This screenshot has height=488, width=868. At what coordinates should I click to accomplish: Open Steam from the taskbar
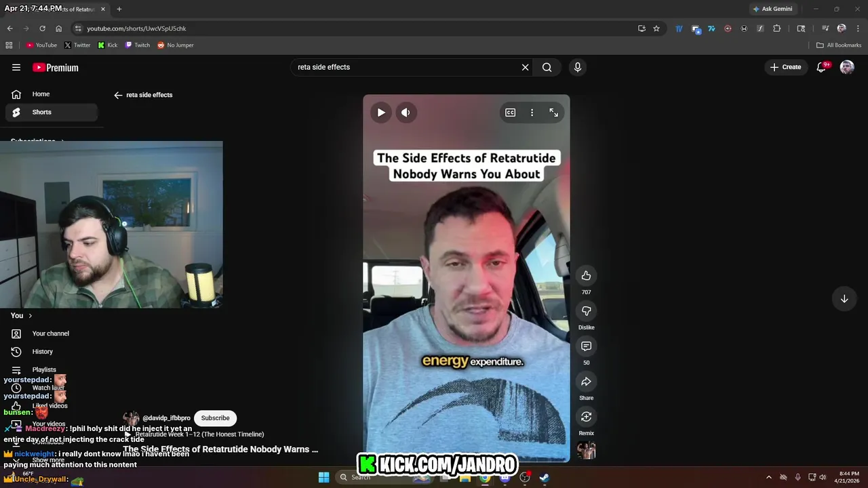click(544, 477)
